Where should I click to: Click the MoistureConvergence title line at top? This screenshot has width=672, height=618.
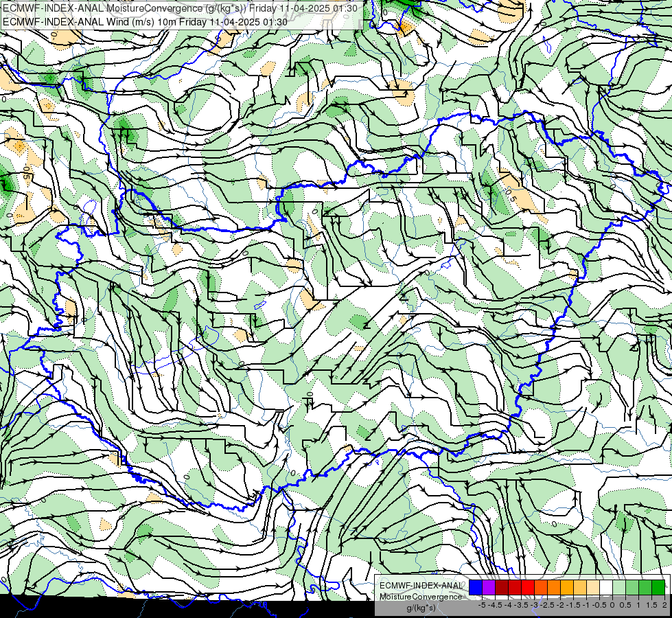click(x=180, y=8)
